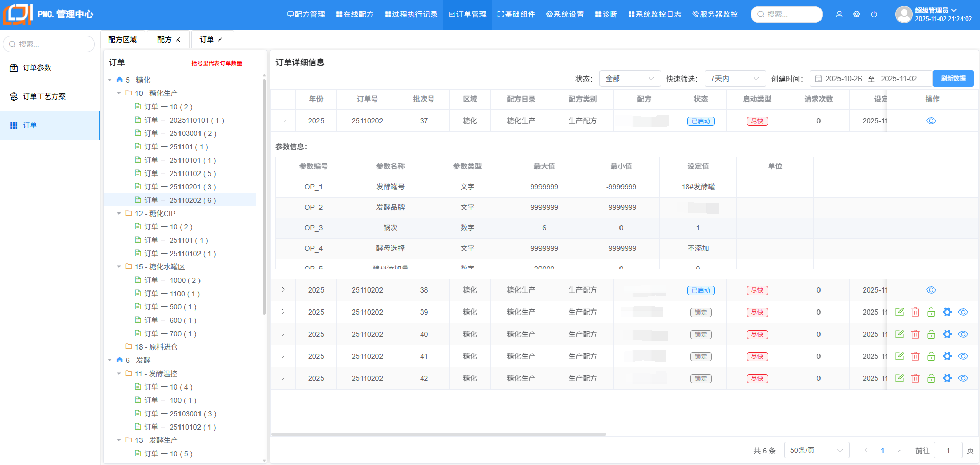This screenshot has width=980, height=465.
Task: Go to pagination page 1
Action: 882,450
